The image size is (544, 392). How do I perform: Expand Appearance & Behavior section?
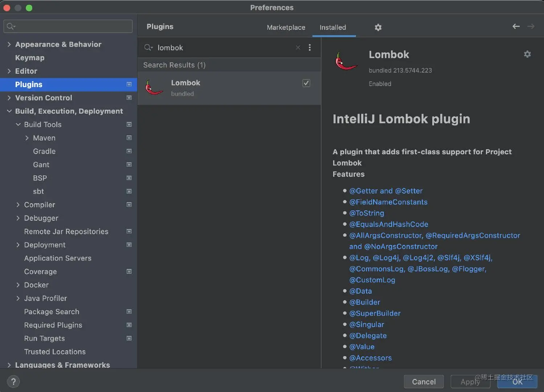(9, 44)
